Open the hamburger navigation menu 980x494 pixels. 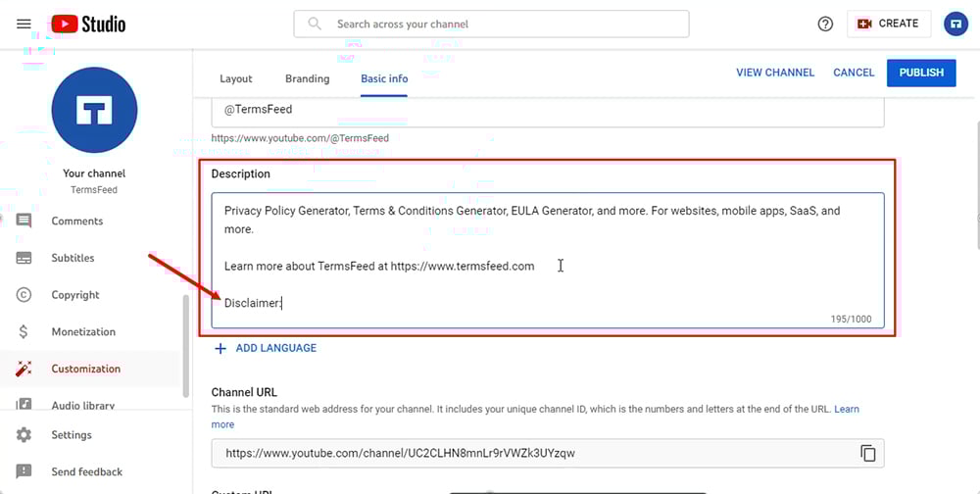tap(24, 25)
